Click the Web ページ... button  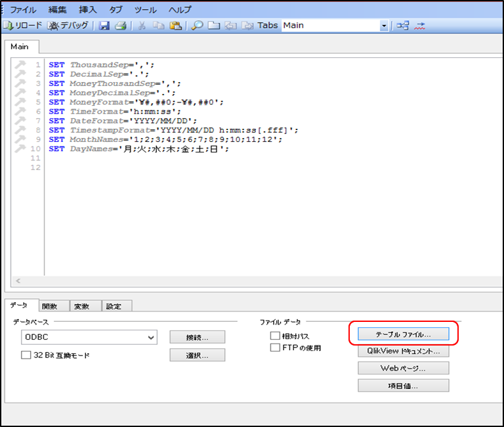pyautogui.click(x=404, y=368)
